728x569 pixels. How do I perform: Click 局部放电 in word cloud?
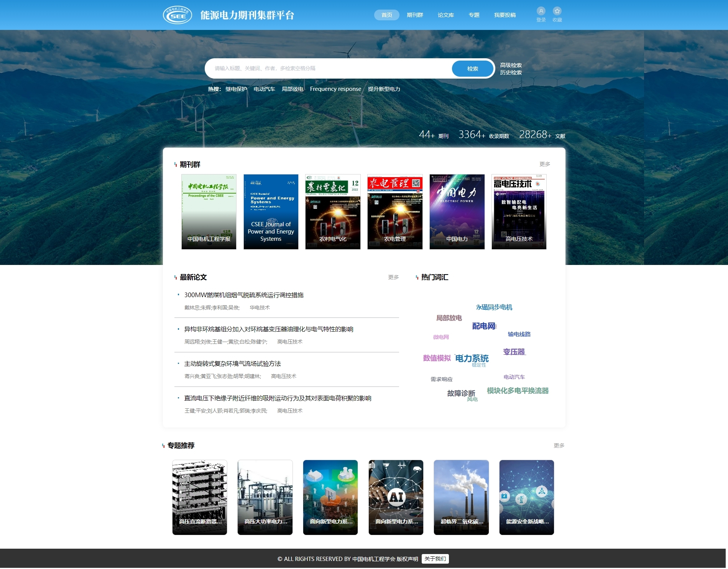449,318
